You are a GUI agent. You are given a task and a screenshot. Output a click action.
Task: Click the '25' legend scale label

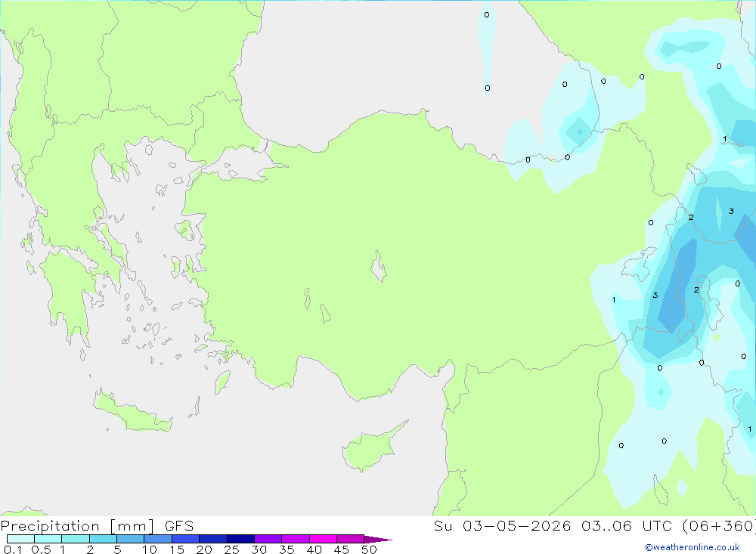pos(231,549)
